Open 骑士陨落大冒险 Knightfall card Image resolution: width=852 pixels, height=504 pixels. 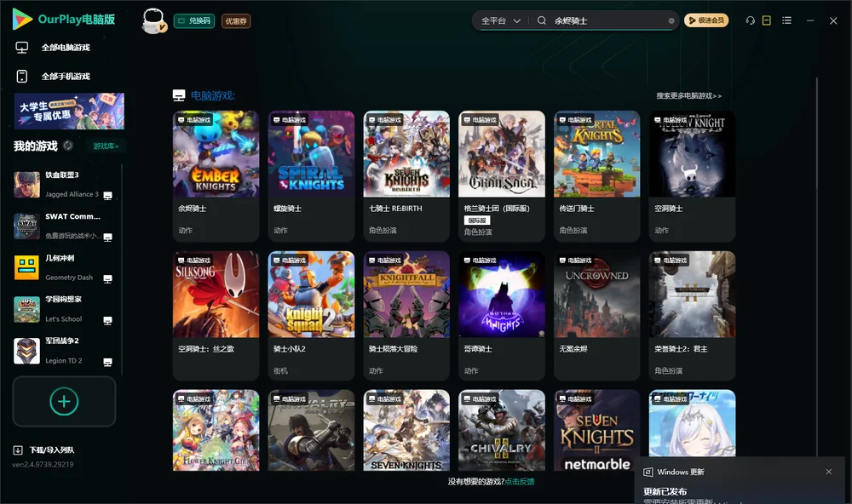(406, 316)
